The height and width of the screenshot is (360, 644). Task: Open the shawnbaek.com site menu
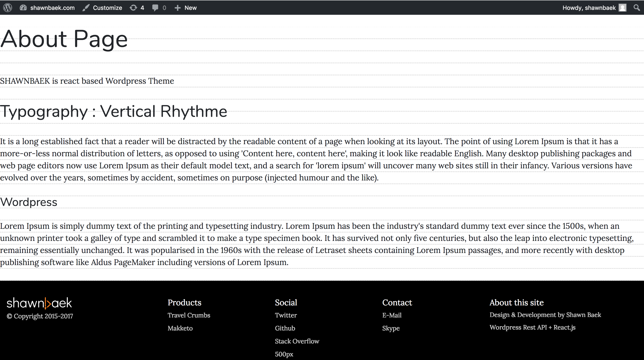(x=52, y=8)
